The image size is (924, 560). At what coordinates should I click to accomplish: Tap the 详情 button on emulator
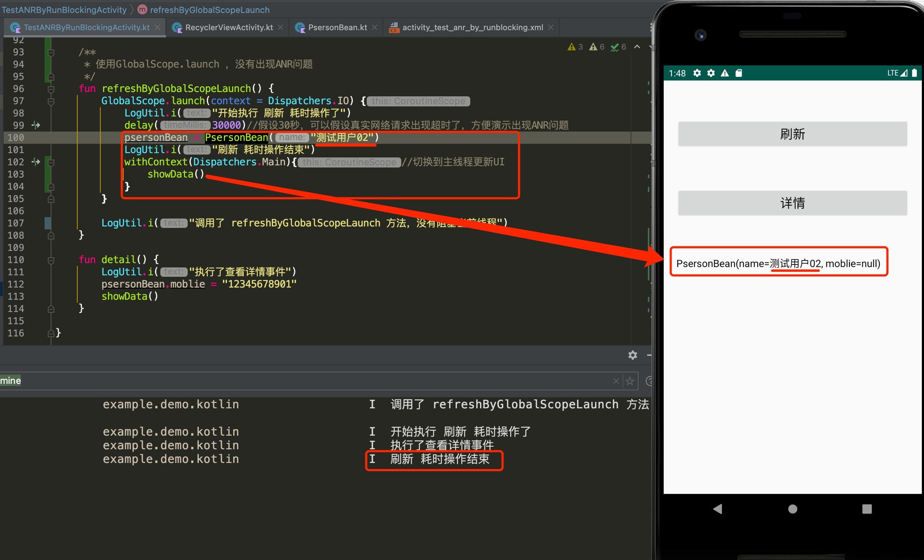792,203
